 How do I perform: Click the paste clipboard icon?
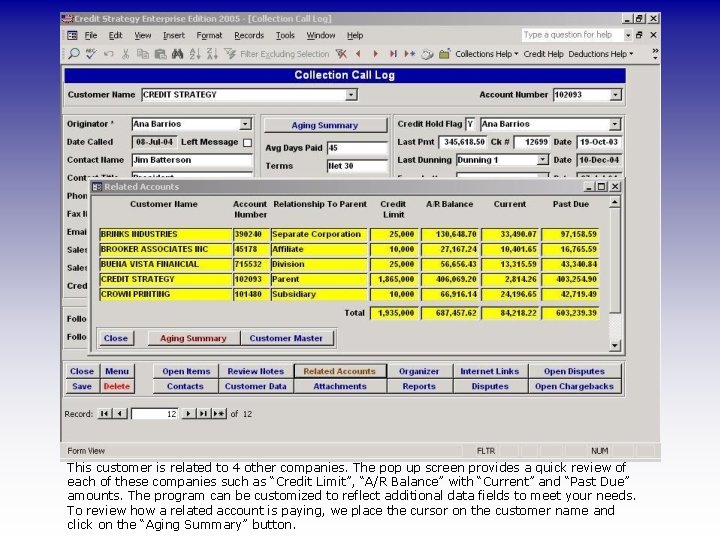[x=160, y=54]
